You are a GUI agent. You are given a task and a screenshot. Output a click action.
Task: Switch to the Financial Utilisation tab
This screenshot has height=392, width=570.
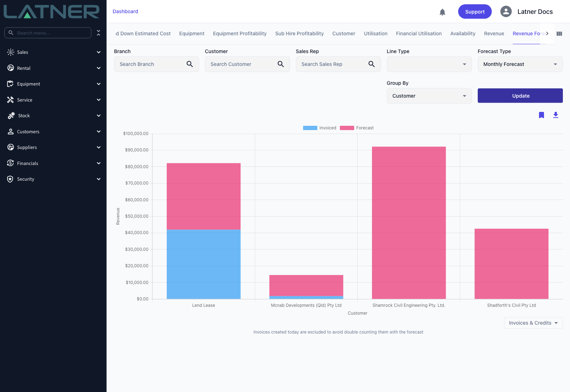419,33
